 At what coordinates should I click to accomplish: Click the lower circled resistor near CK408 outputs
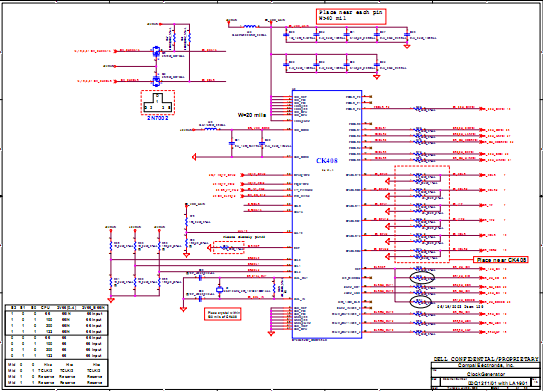tap(421, 302)
